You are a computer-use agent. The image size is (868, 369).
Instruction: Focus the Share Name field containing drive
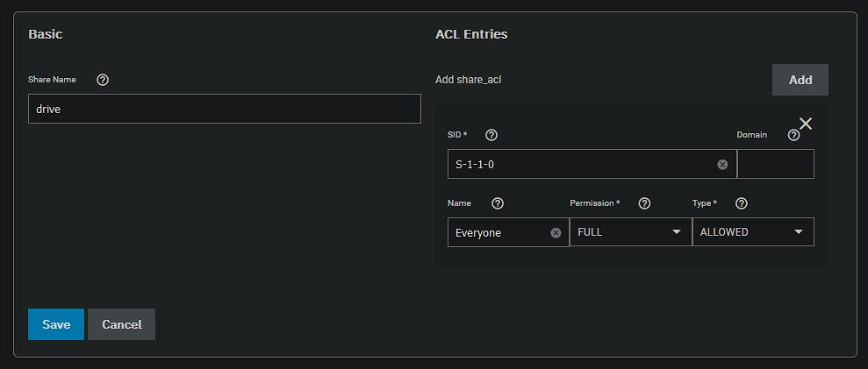pos(224,109)
